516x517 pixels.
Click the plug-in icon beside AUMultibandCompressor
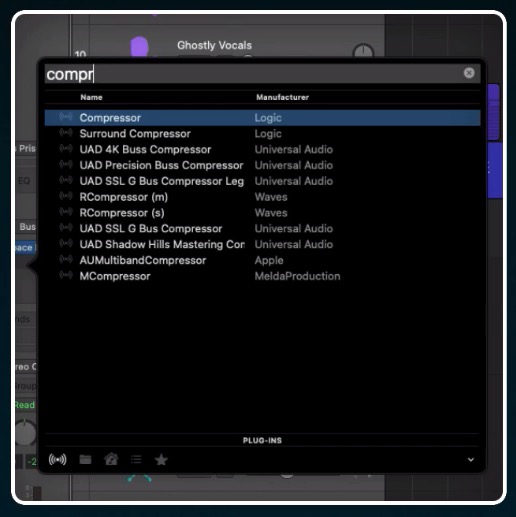(x=66, y=259)
